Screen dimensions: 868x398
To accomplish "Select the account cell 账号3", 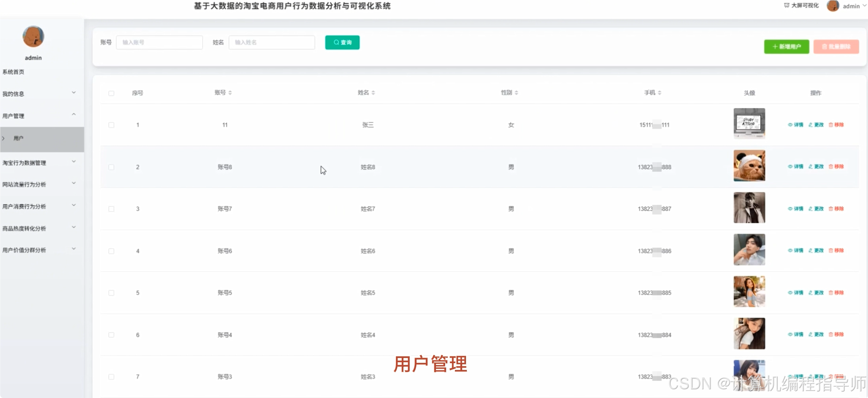I will 225,377.
